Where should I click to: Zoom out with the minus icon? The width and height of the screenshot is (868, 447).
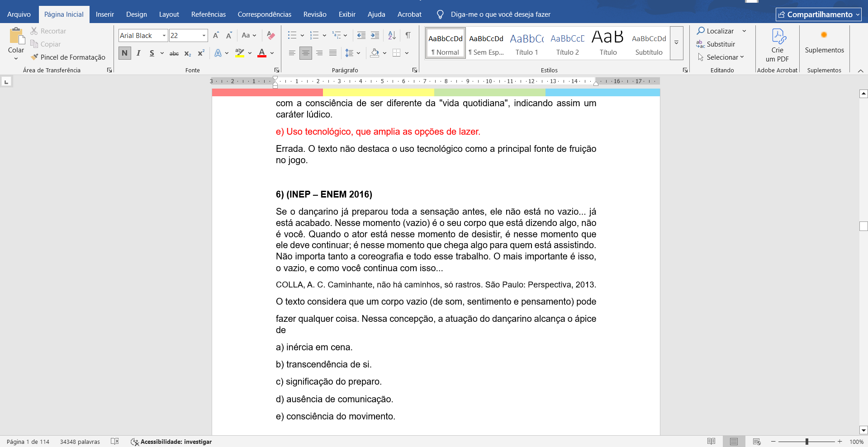[x=773, y=442]
